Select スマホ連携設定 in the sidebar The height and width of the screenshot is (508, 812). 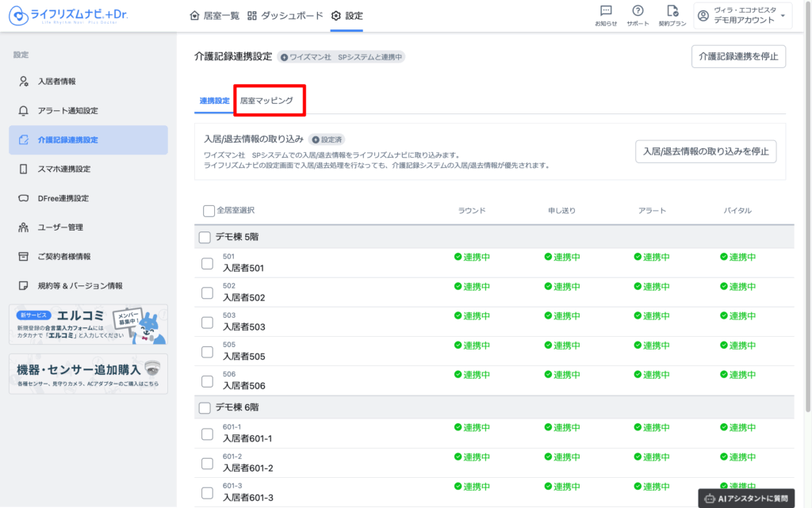pyautogui.click(x=64, y=169)
